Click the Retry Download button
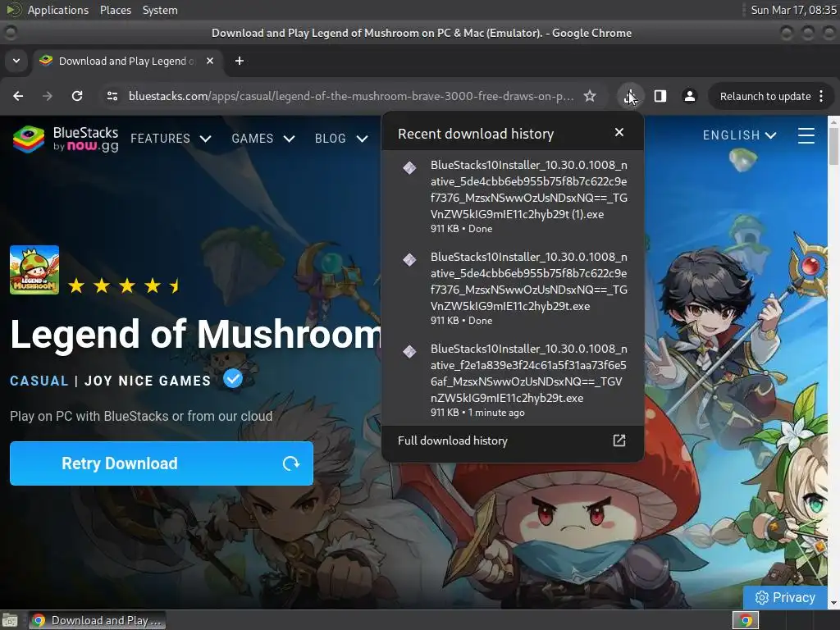Image resolution: width=840 pixels, height=630 pixels. point(162,463)
